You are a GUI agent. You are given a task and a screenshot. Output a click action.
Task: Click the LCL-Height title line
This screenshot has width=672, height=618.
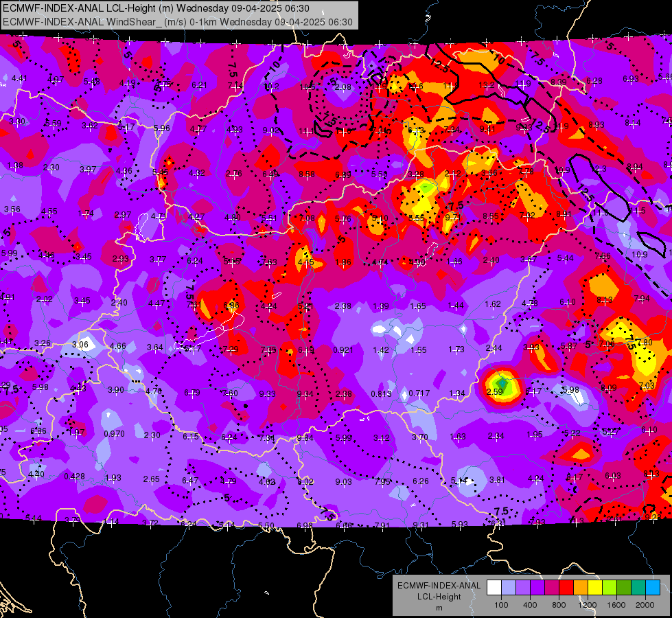point(157,8)
